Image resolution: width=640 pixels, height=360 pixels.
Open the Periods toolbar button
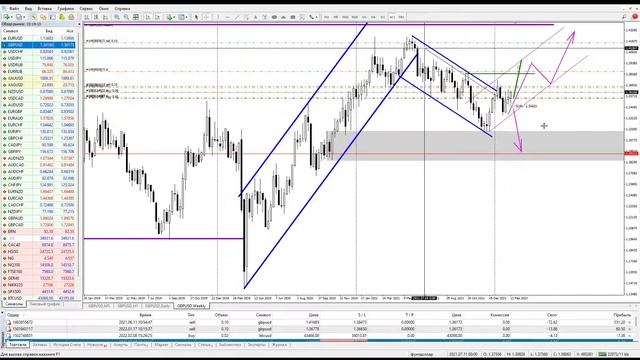(182, 17)
